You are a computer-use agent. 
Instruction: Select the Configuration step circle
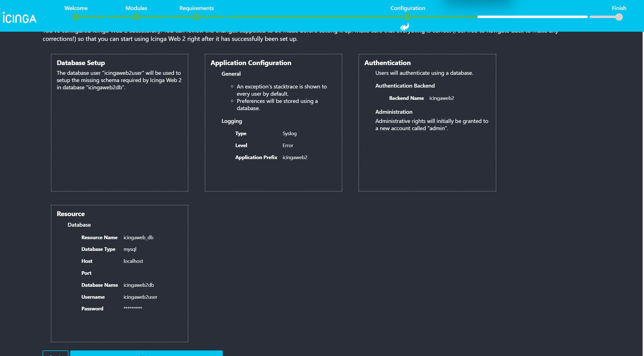408,17
